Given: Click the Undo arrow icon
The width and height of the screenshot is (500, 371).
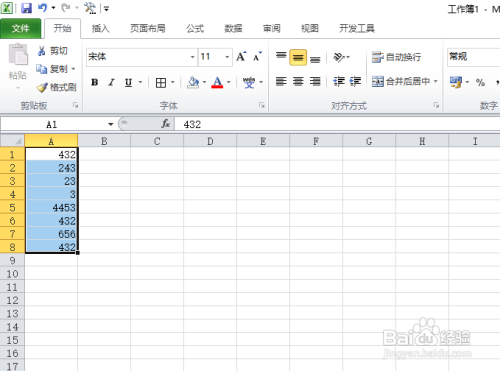Looking at the screenshot, I should (x=43, y=8).
